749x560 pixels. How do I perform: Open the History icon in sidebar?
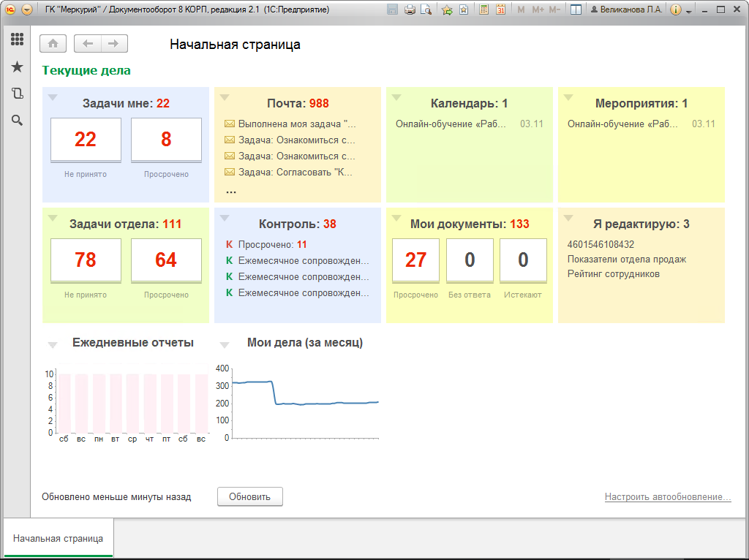18,93
